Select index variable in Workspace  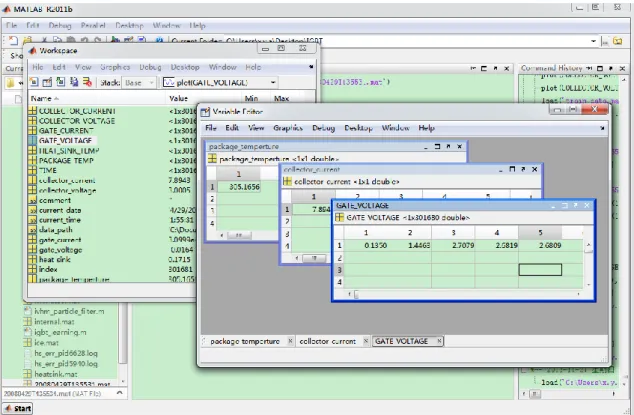(x=48, y=269)
